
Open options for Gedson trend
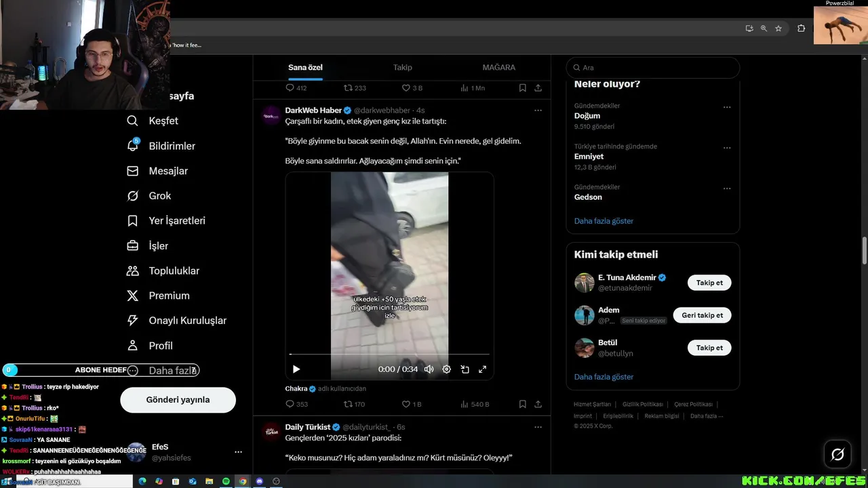coord(727,188)
